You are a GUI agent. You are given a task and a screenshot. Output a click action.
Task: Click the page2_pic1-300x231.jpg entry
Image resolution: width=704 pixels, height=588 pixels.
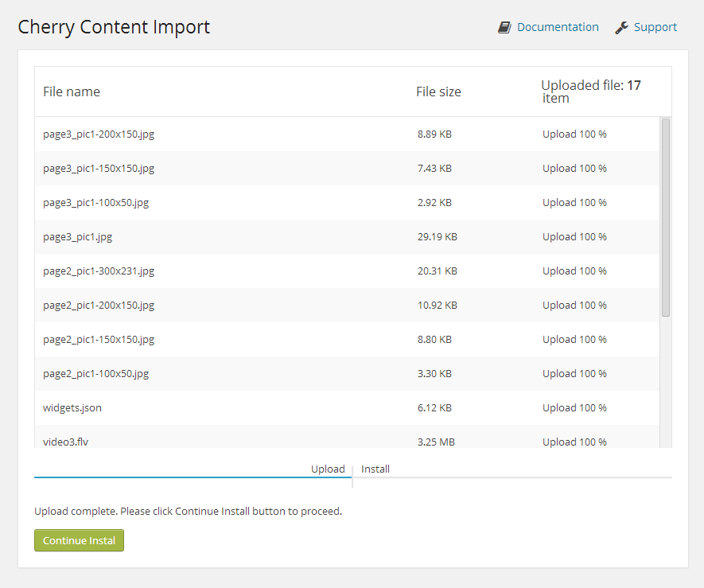(x=99, y=271)
